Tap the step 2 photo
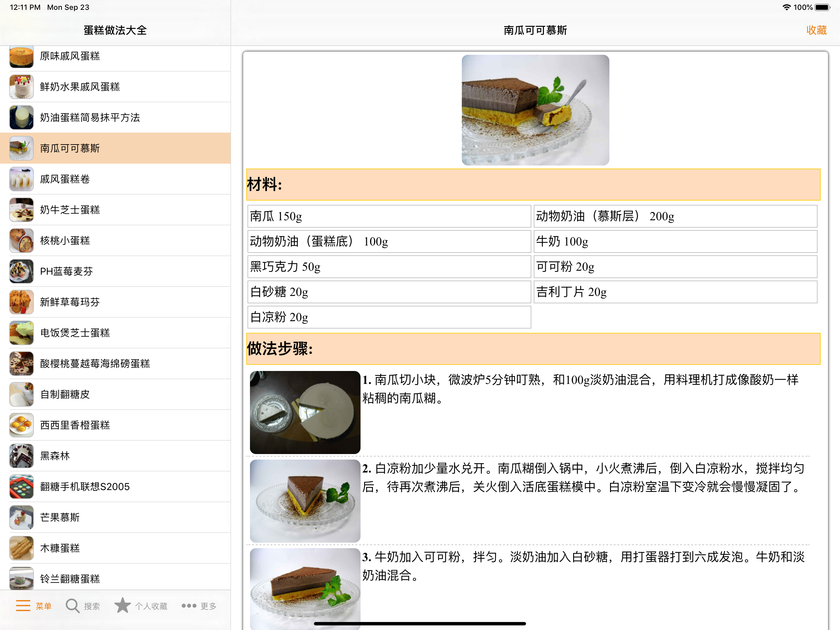The height and width of the screenshot is (630, 840). tap(305, 501)
